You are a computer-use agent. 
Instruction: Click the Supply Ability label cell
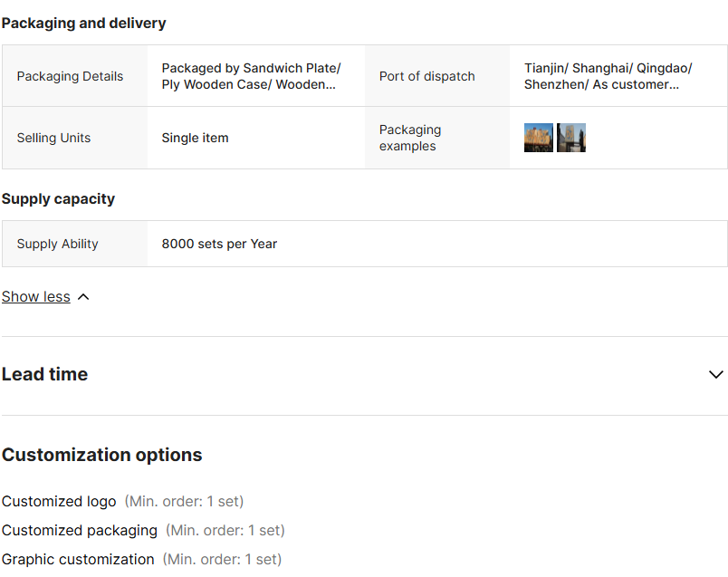pyautogui.click(x=57, y=244)
